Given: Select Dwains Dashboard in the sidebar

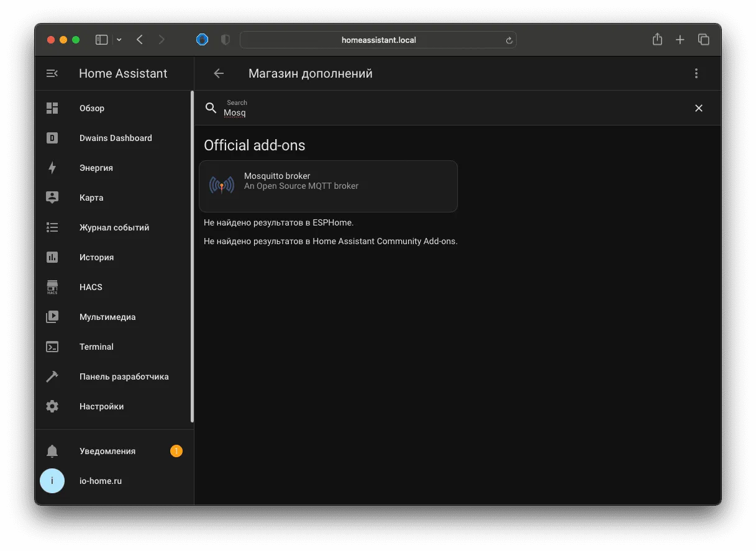Looking at the screenshot, I should click(x=113, y=138).
